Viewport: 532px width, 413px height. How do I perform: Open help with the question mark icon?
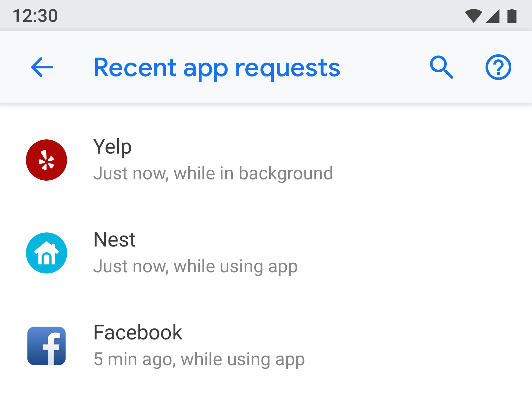coord(498,67)
